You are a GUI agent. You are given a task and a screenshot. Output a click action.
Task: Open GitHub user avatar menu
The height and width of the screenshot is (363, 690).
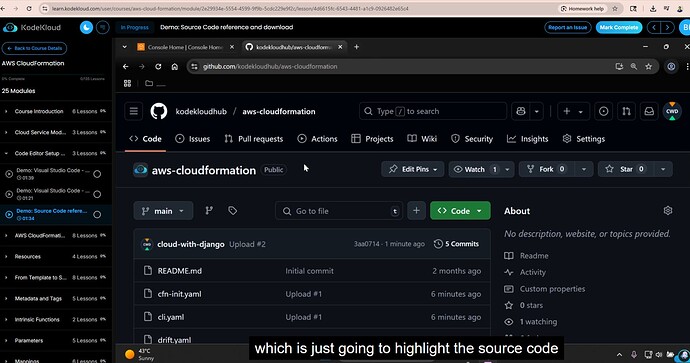672,111
